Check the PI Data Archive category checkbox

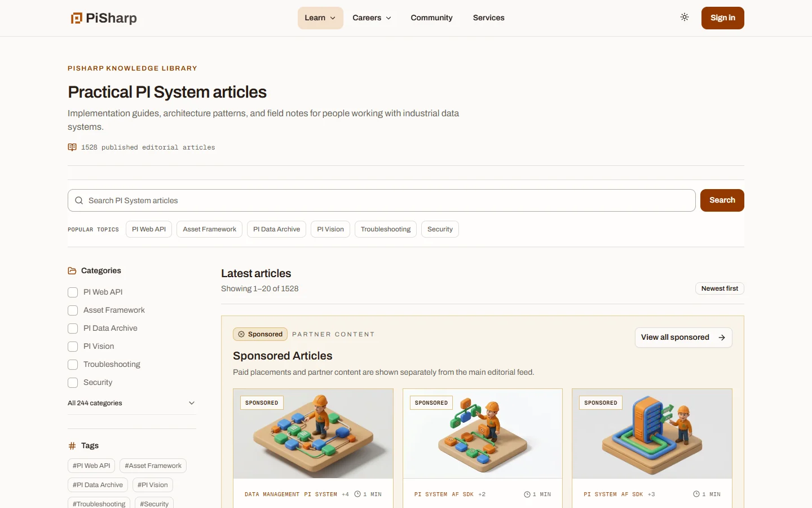point(73,329)
